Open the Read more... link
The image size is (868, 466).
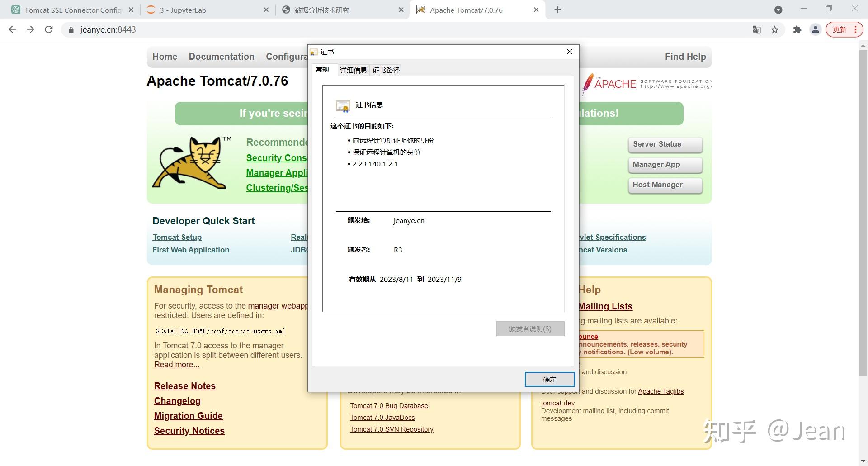(177, 365)
